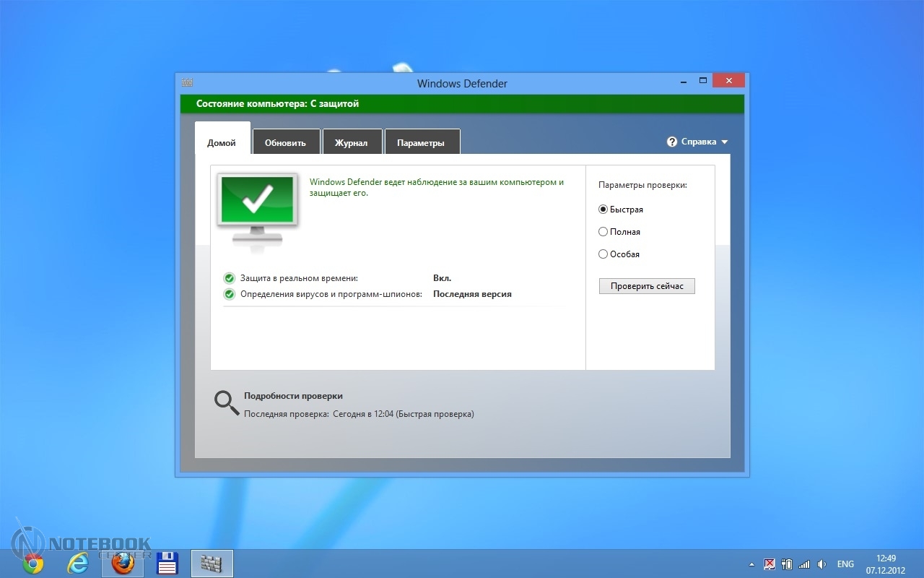Click the Windows Defender taskbar icon
924x578 pixels.
coord(212,564)
